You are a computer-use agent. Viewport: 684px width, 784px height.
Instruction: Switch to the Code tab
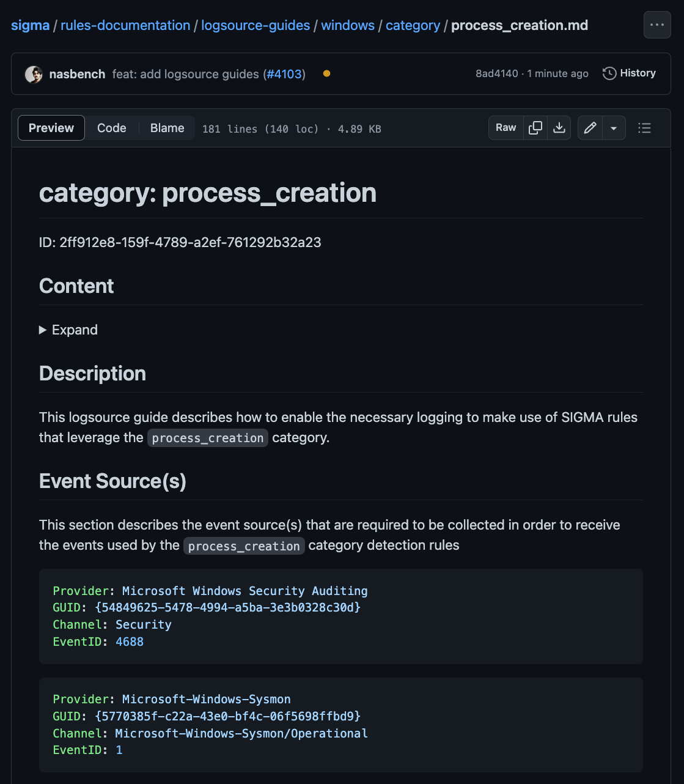[111, 128]
